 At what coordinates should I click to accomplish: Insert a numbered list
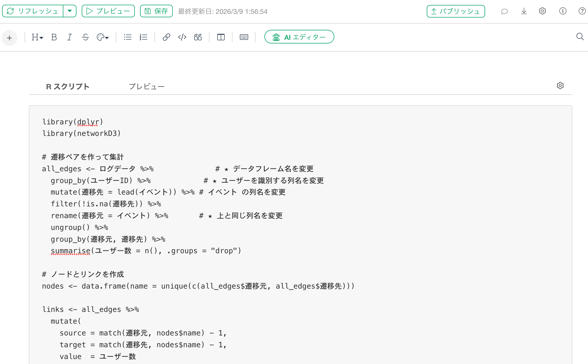tap(143, 37)
